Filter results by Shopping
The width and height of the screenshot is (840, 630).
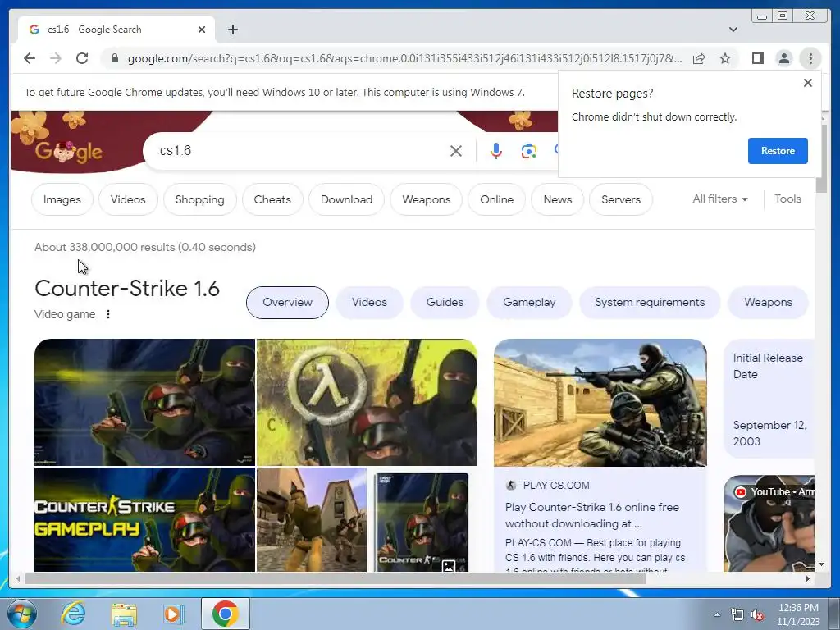pos(200,199)
